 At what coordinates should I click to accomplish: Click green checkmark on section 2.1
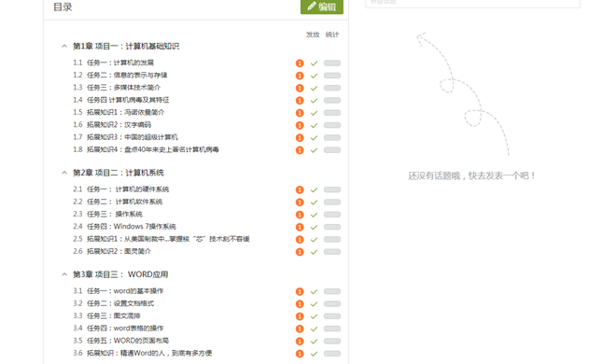314,190
